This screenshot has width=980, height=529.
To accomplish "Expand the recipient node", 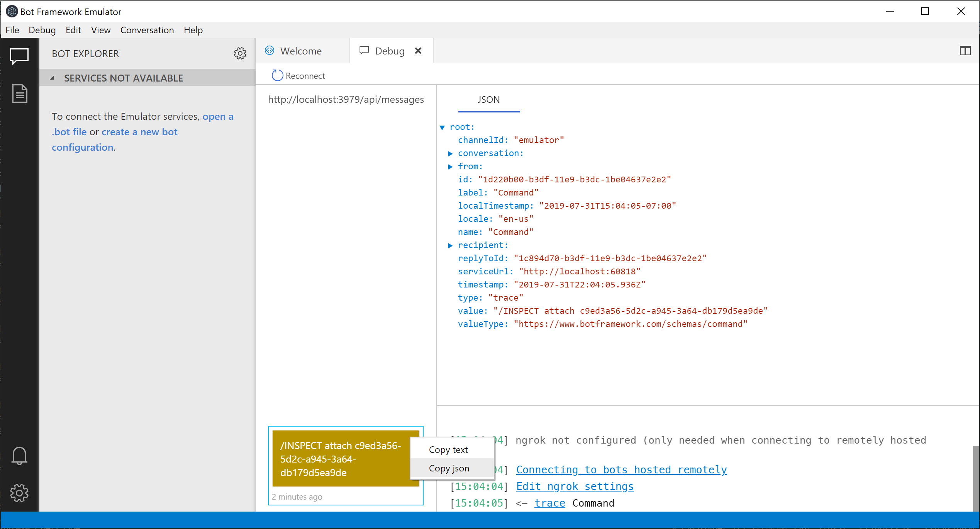I will pyautogui.click(x=450, y=245).
